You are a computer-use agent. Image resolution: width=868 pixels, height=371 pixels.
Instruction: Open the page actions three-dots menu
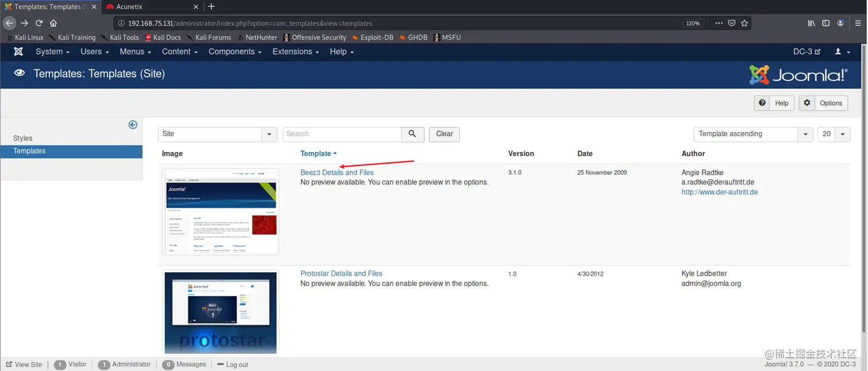pyautogui.click(x=719, y=24)
